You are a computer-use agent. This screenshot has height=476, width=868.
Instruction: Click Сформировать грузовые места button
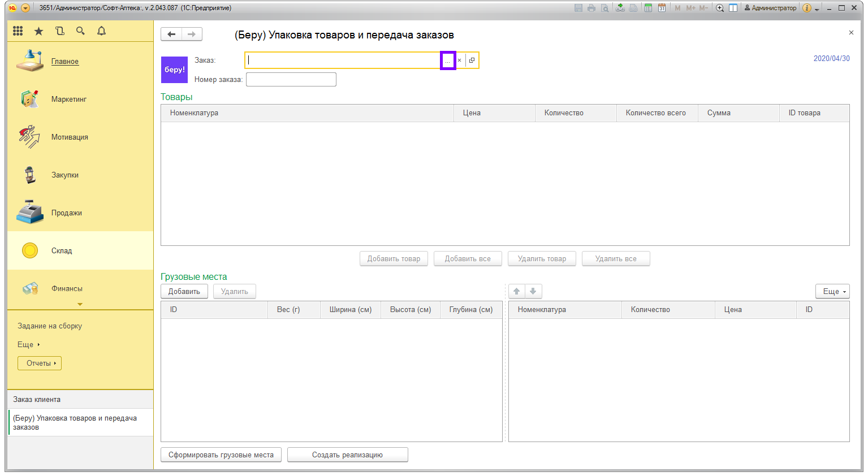point(221,455)
